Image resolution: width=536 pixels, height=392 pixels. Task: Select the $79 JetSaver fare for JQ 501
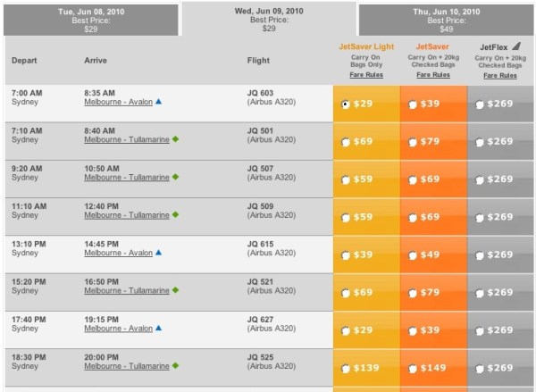click(413, 141)
